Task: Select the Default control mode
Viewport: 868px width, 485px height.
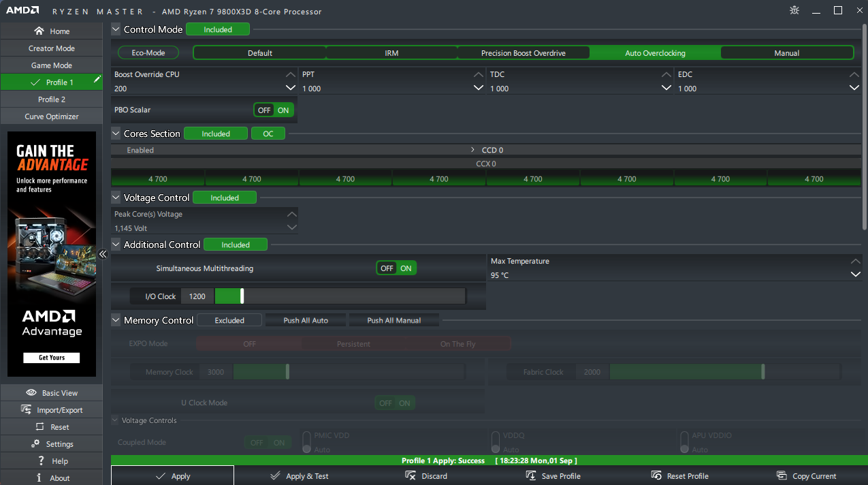Action: click(260, 52)
